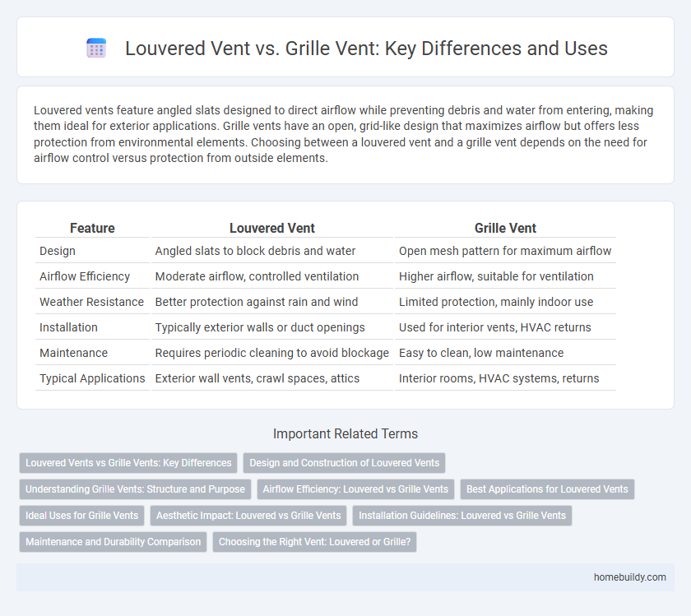The image size is (691, 616).
Task: Click the 'Feature' column header
Action: pos(92,228)
